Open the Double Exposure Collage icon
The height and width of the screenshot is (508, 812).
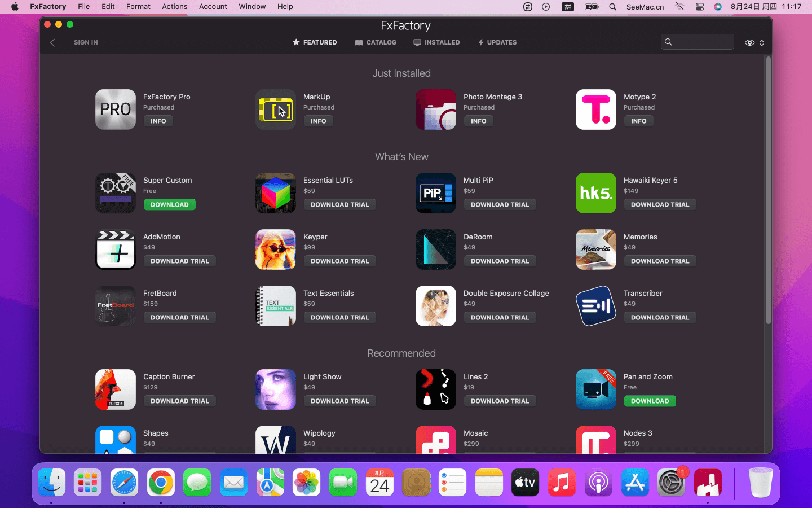click(436, 306)
